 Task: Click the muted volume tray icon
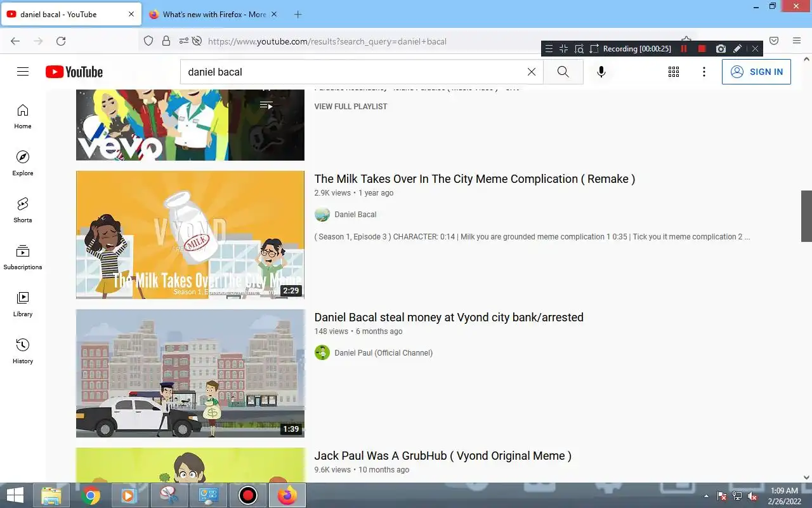(x=752, y=496)
